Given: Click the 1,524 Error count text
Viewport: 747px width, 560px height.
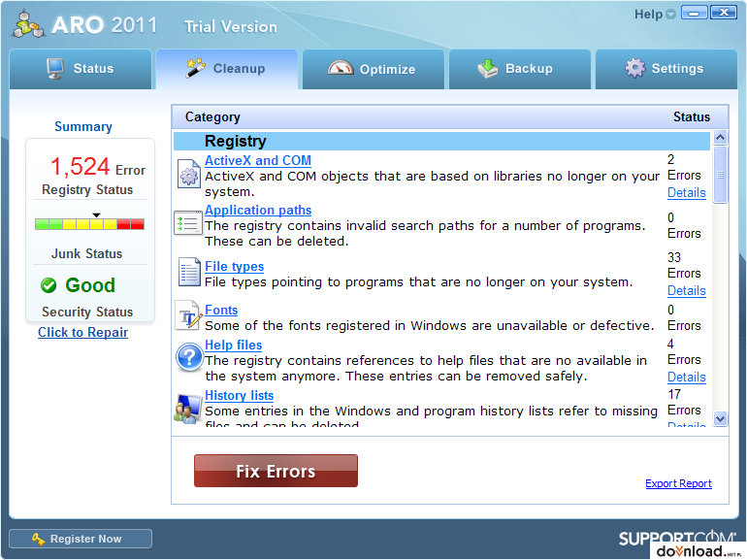Looking at the screenshot, I should 98,167.
